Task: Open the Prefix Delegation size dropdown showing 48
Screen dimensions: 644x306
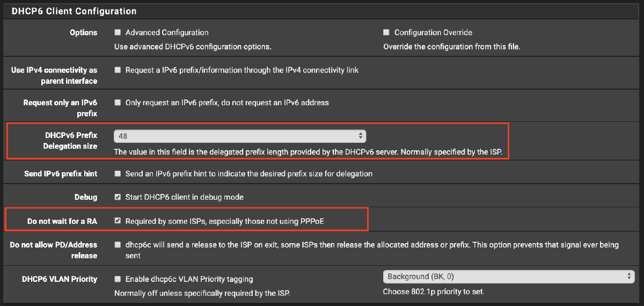Action: point(240,136)
